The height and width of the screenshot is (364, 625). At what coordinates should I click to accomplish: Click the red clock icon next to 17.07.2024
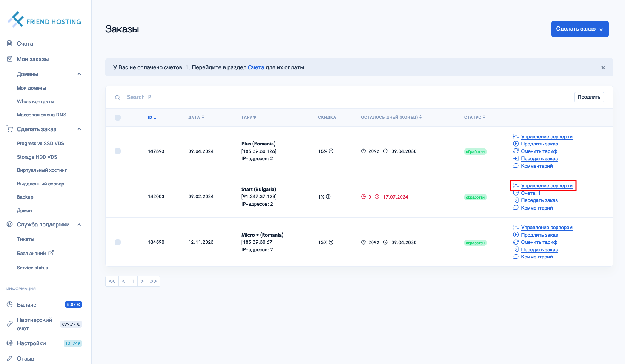pyautogui.click(x=377, y=197)
